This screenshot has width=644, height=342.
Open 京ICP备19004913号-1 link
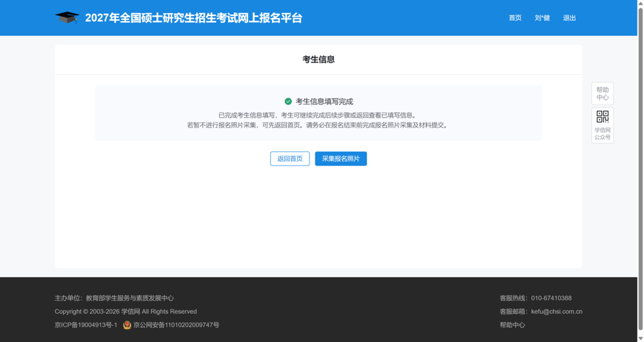(86, 325)
